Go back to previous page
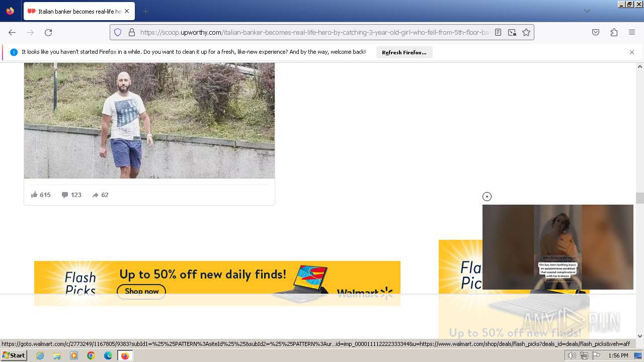The height and width of the screenshot is (362, 644). tap(12, 32)
